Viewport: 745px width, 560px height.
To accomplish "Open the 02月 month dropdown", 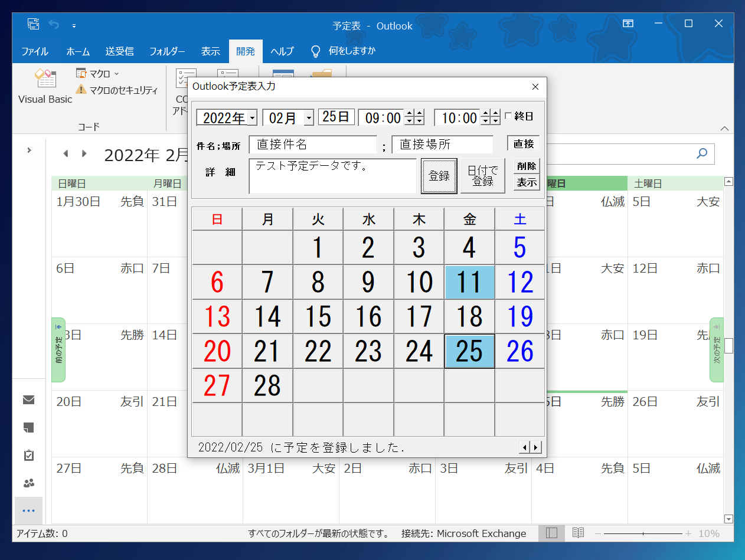I will (309, 117).
